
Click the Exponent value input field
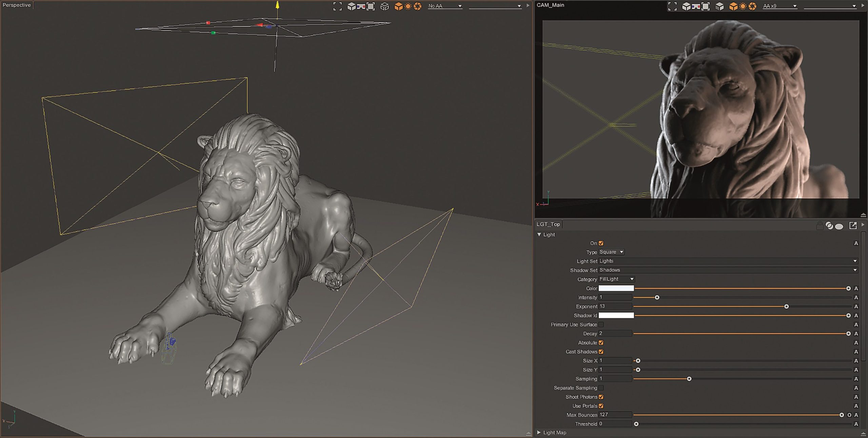tap(615, 306)
